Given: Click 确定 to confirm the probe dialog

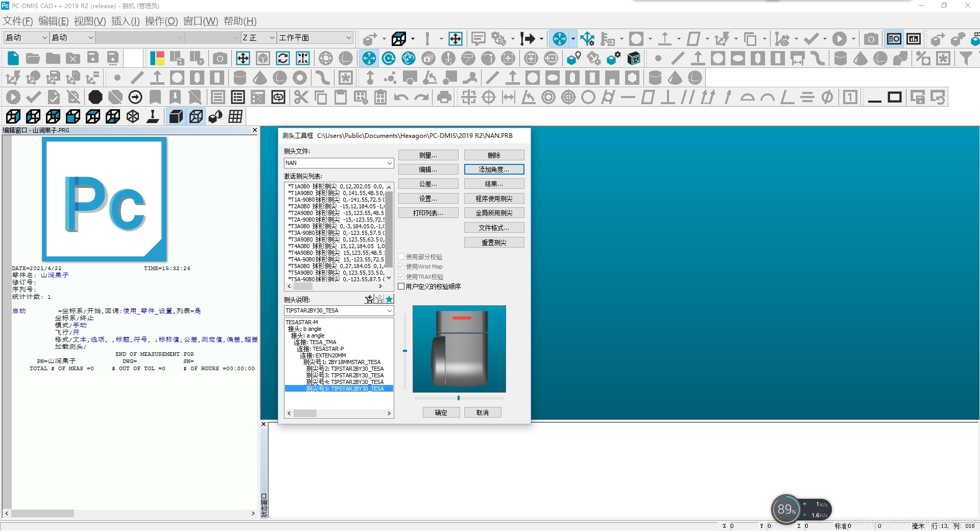Looking at the screenshot, I should pyautogui.click(x=441, y=413).
